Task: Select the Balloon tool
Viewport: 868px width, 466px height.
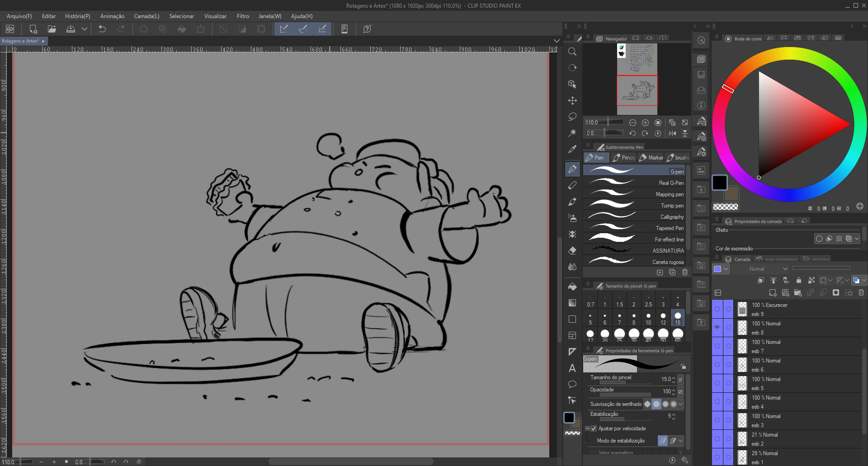Action: pyautogui.click(x=572, y=384)
